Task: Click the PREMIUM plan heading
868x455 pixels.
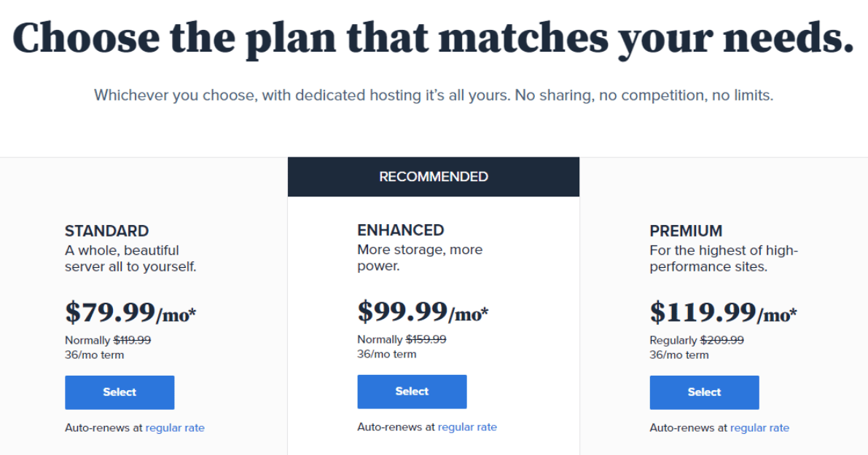Action: tap(686, 232)
